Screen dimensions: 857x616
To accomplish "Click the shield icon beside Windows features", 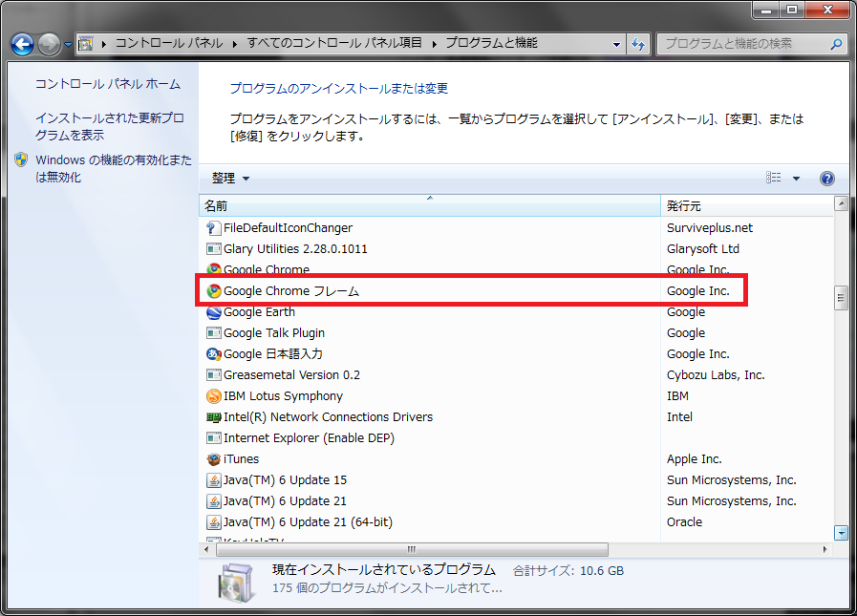I will point(21,159).
